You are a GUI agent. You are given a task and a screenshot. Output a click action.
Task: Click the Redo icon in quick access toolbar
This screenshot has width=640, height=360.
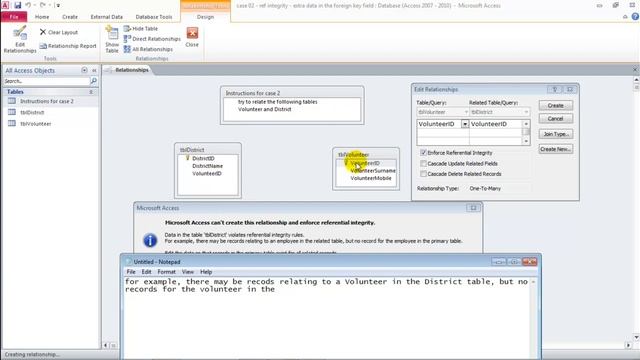(42, 5)
